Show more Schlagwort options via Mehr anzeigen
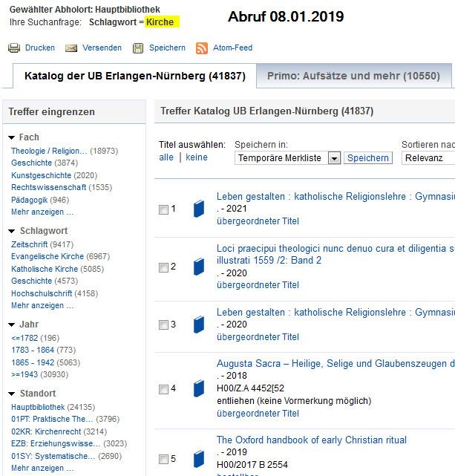This screenshot has height=476, width=455. [42, 305]
